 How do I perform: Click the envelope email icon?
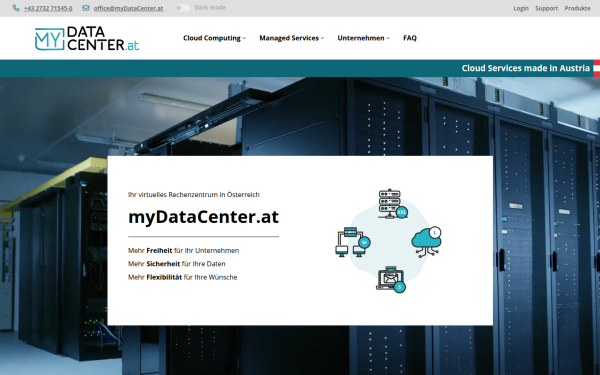click(86, 8)
